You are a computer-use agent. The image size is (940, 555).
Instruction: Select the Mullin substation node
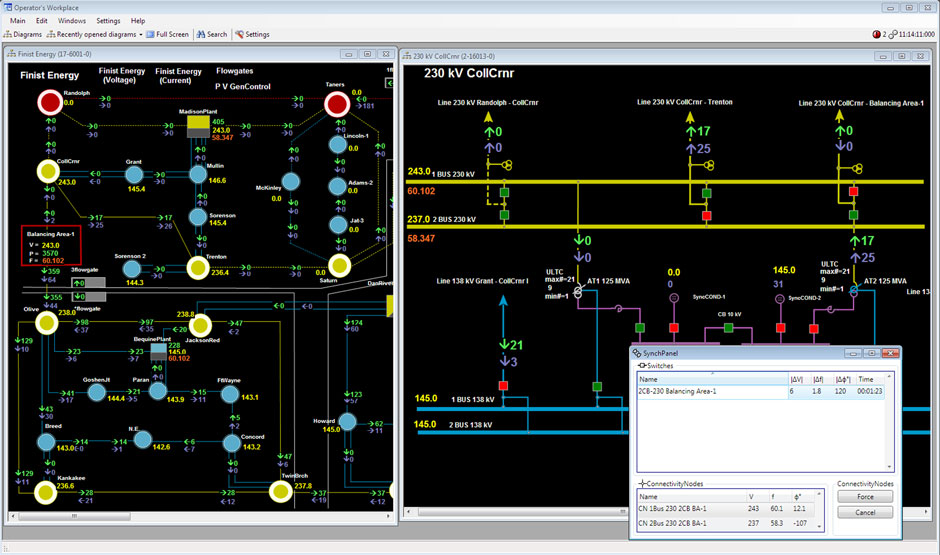coord(198,174)
